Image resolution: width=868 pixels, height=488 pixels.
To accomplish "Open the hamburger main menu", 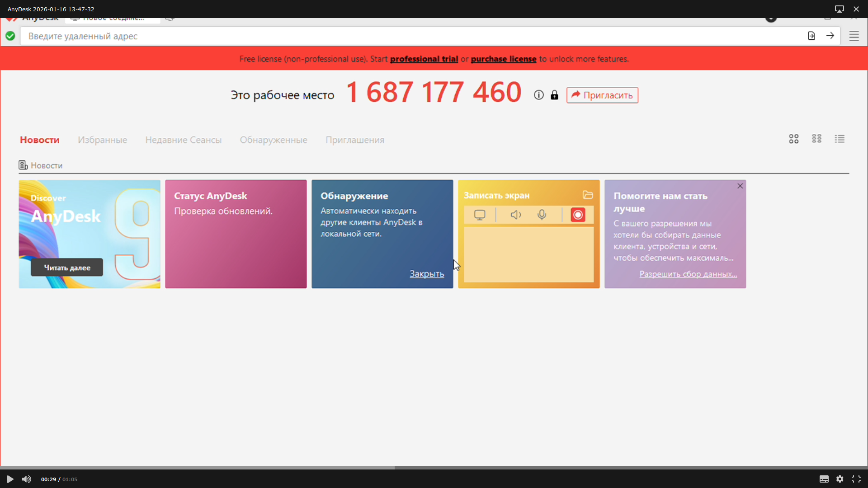I will pos(854,36).
